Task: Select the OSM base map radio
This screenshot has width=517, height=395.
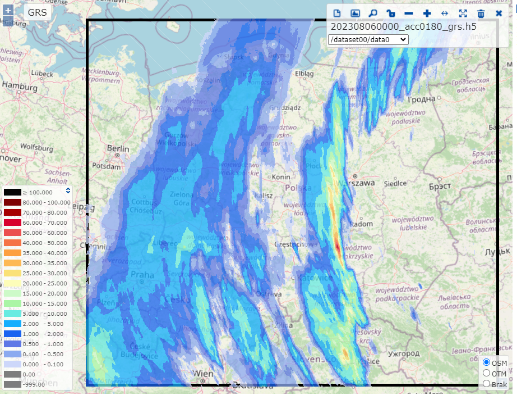Action: click(486, 362)
